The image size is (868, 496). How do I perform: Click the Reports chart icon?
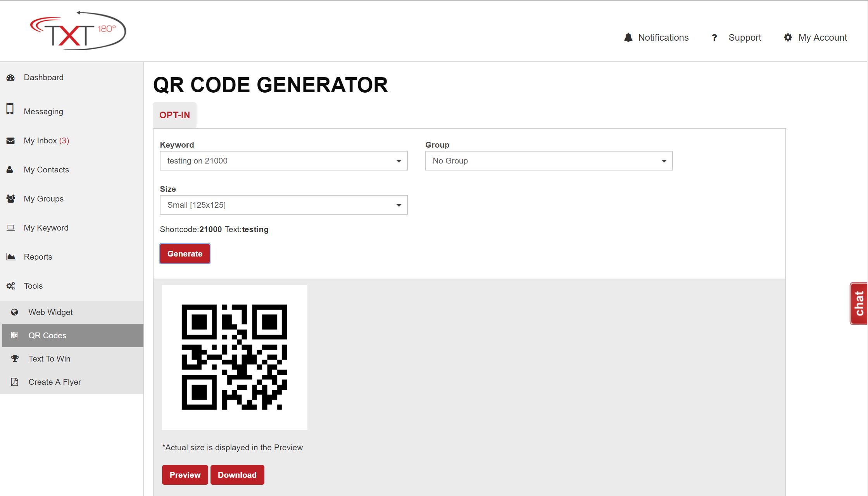(11, 257)
